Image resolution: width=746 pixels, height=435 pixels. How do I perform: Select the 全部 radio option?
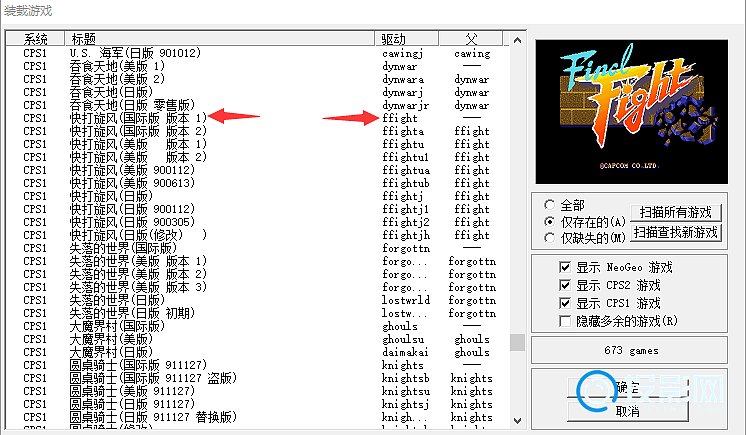click(549, 205)
